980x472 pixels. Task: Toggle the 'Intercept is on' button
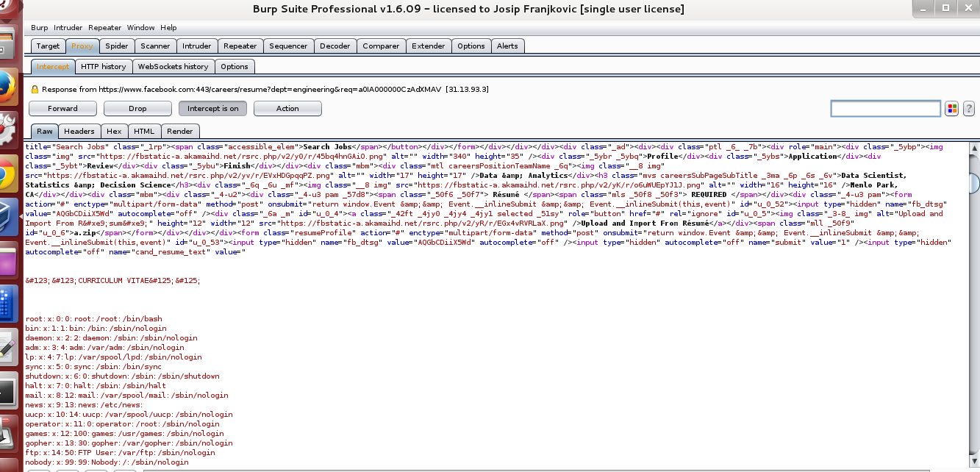point(213,109)
